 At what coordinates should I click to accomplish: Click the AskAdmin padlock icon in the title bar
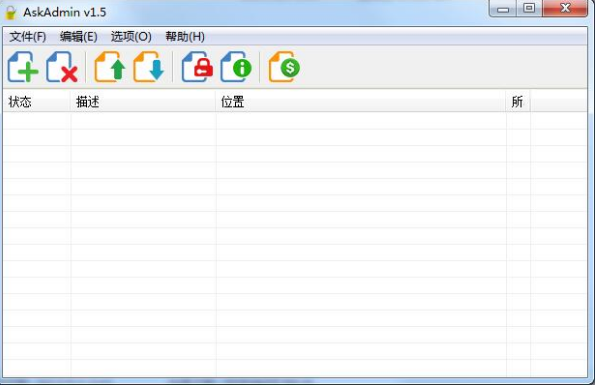pyautogui.click(x=11, y=13)
